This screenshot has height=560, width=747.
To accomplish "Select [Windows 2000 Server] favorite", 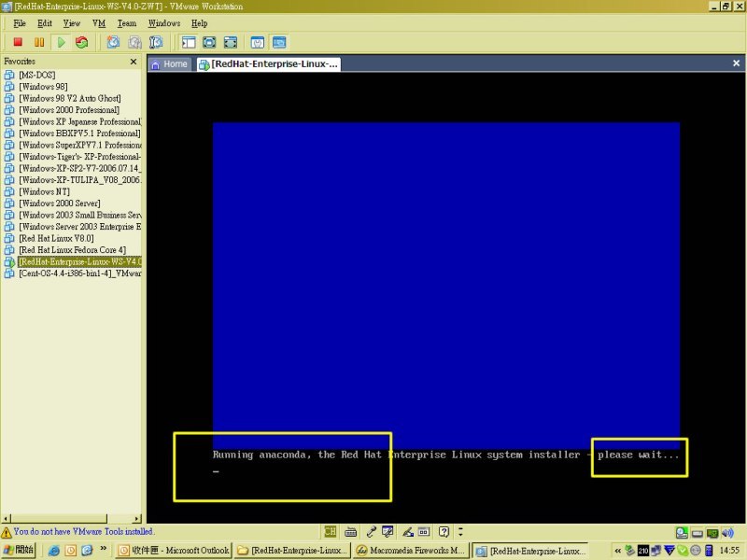I will [60, 203].
